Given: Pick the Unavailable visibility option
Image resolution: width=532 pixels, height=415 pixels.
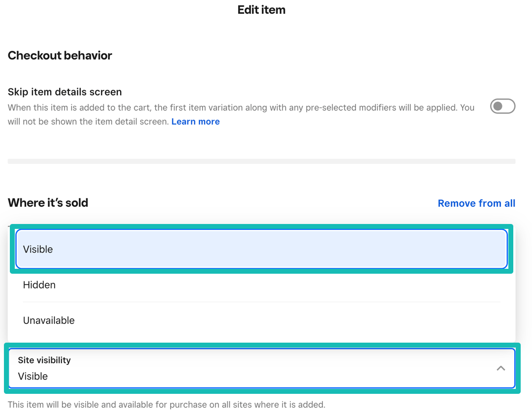Looking at the screenshot, I should (x=49, y=320).
